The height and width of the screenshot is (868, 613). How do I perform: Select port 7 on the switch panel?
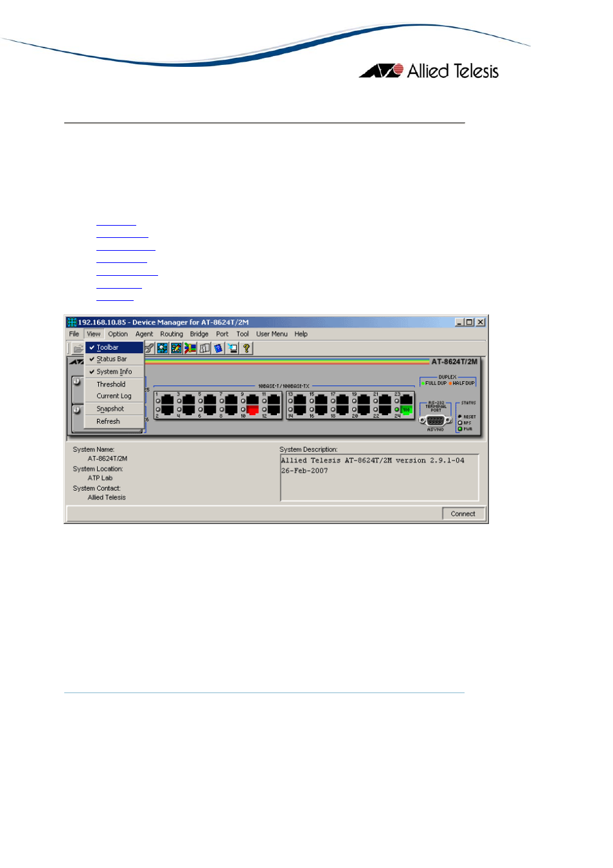click(x=231, y=400)
